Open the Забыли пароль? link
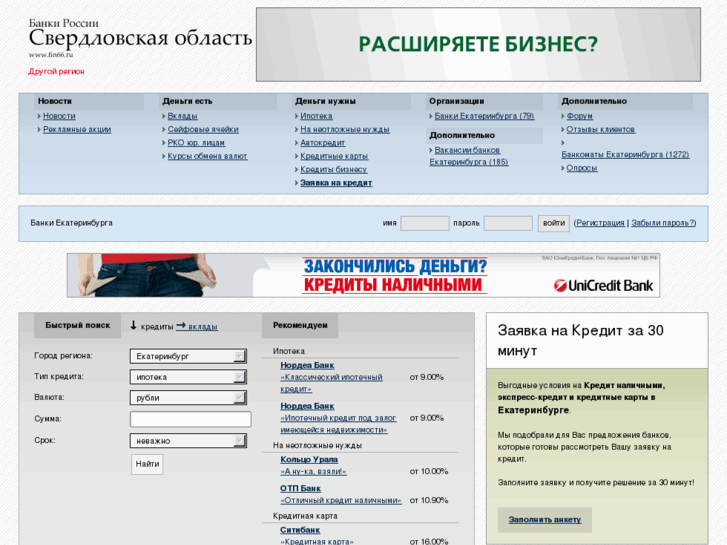 coord(663,223)
